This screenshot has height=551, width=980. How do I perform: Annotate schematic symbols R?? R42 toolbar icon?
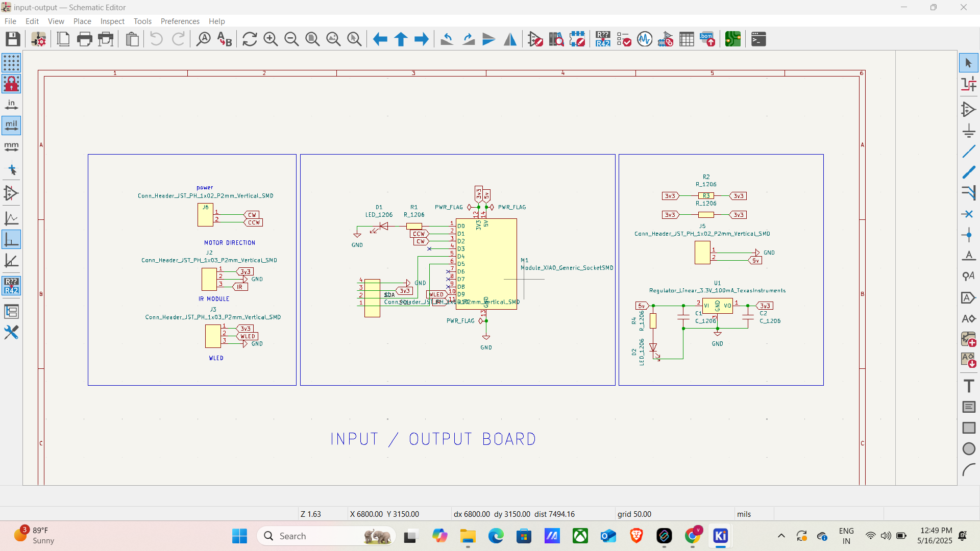603,39
